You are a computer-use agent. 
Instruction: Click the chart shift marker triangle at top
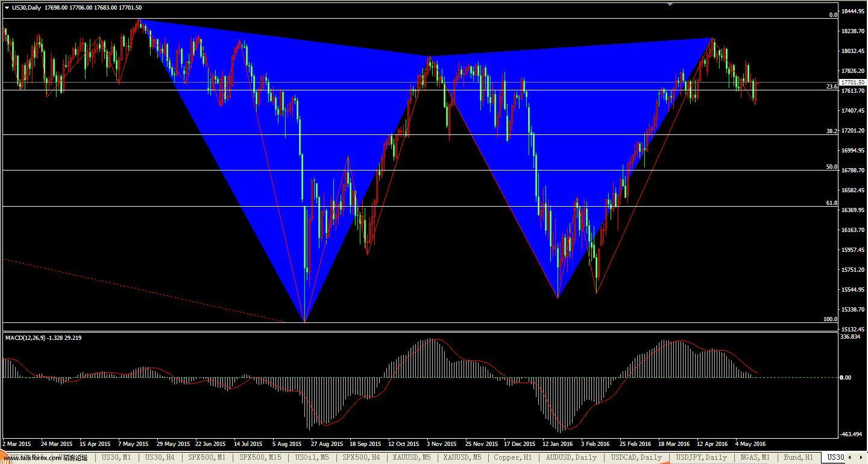[670, 4]
